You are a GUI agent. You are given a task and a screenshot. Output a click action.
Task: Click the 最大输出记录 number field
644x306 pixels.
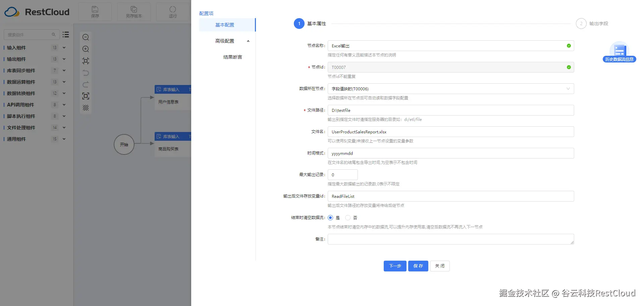pos(342,175)
